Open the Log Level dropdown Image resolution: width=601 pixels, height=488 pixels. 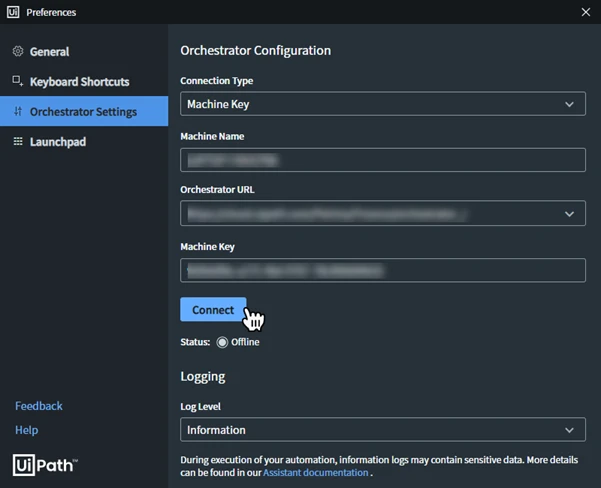click(x=383, y=430)
